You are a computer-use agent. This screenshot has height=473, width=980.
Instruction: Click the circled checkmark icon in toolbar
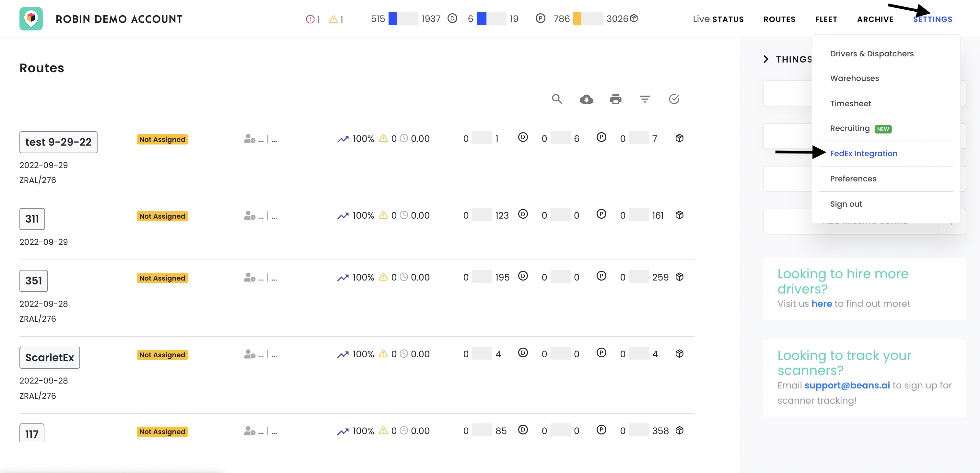pos(674,99)
